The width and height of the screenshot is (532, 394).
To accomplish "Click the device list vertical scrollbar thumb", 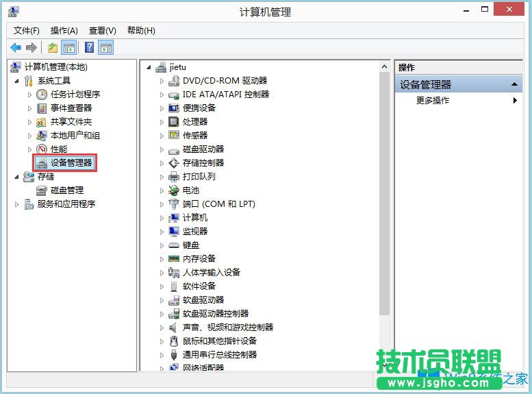I will point(384,194).
